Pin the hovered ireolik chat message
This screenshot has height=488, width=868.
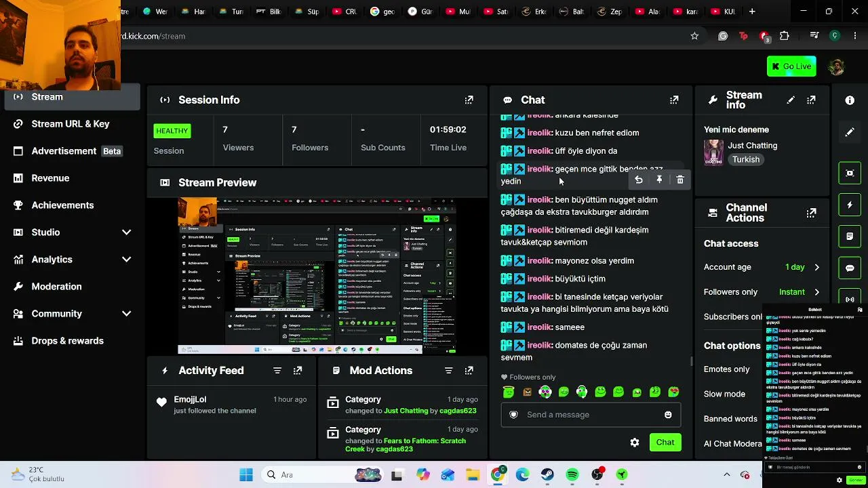click(x=659, y=180)
